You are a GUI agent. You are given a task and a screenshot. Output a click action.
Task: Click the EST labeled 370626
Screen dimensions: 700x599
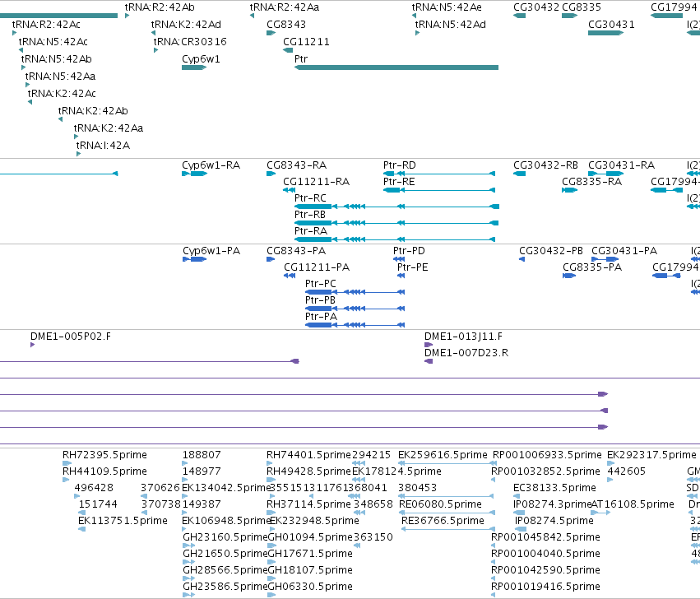(x=160, y=488)
